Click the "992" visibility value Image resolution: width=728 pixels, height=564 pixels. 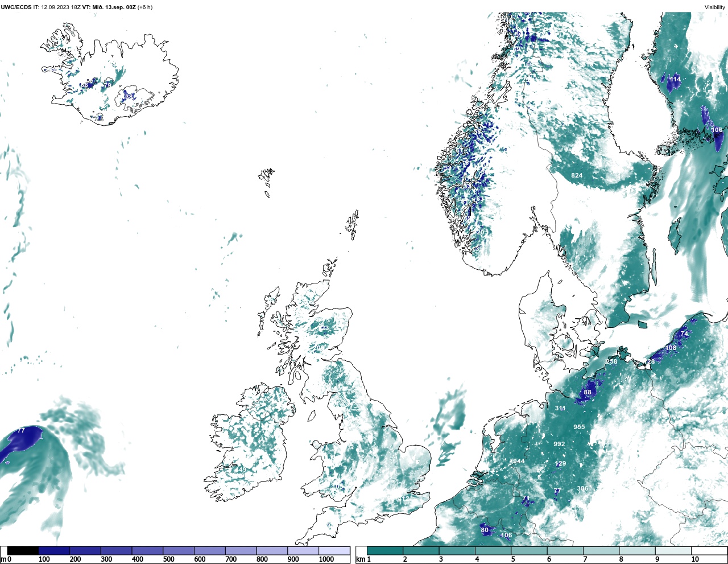[x=559, y=444]
